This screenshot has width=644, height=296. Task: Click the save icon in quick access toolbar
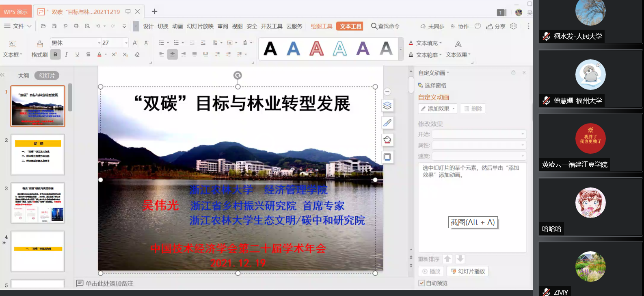[x=54, y=26]
